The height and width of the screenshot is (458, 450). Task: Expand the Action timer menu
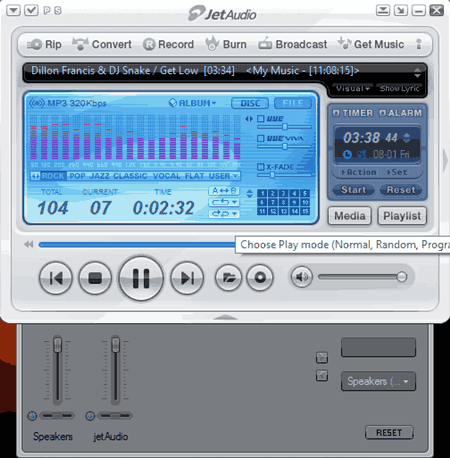point(359,172)
